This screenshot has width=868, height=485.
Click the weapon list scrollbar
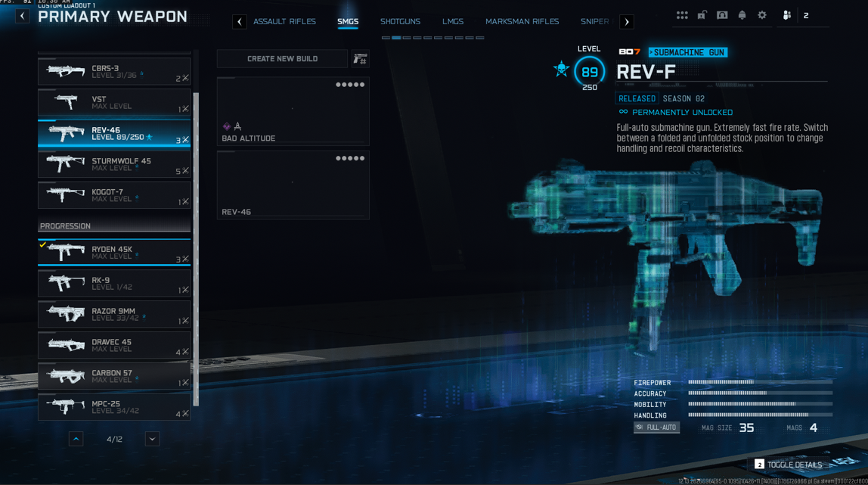[x=196, y=249]
